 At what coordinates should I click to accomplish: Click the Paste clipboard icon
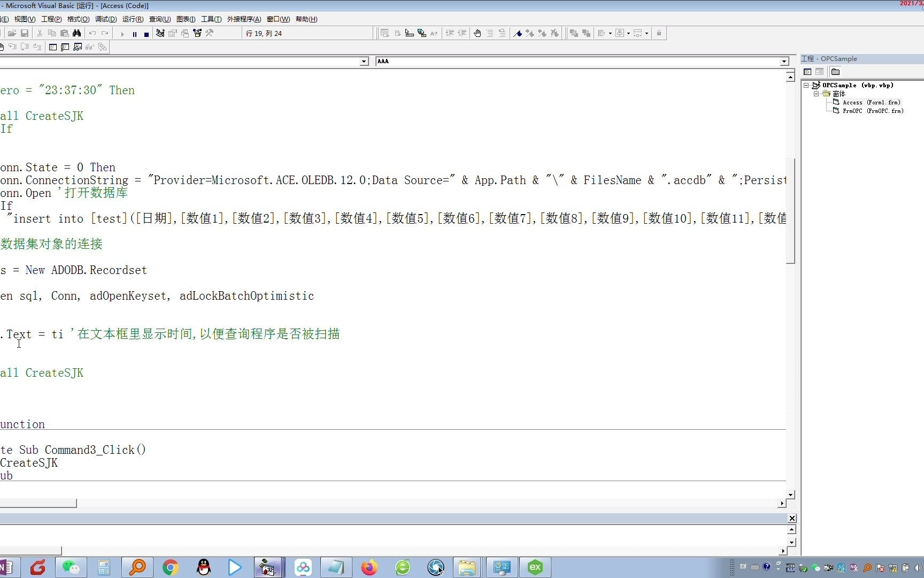pyautogui.click(x=64, y=33)
